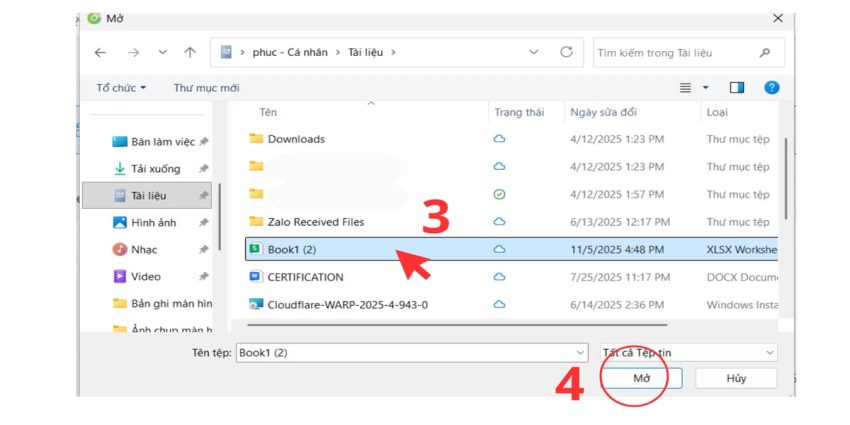Screen dimensions: 850x425
Task: Select Nhạc in sidebar
Action: point(135,250)
